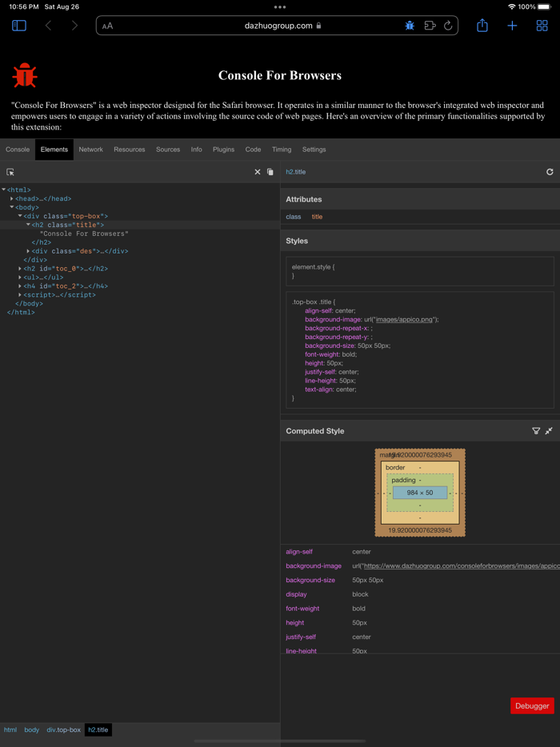Refresh the h2.title selector panel
Image resolution: width=560 pixels, height=747 pixels.
pyautogui.click(x=550, y=171)
